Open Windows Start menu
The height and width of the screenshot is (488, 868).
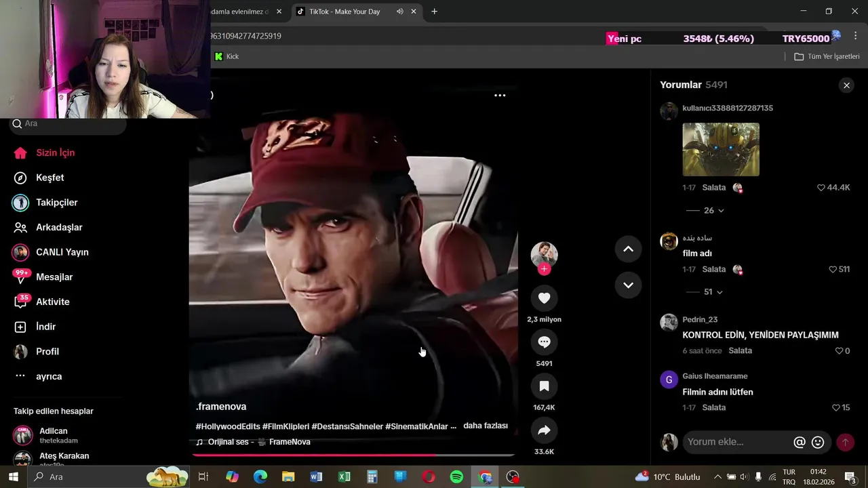point(13,477)
